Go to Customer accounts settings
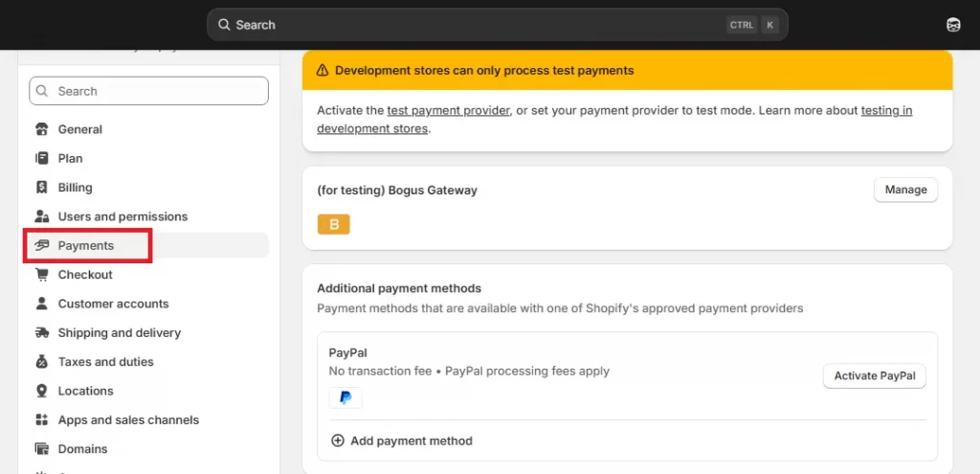 click(113, 304)
